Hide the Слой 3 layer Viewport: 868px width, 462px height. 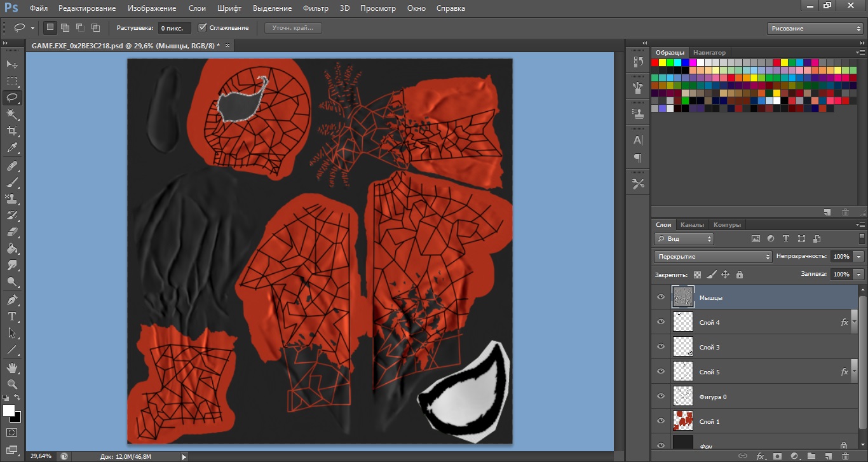tap(661, 347)
